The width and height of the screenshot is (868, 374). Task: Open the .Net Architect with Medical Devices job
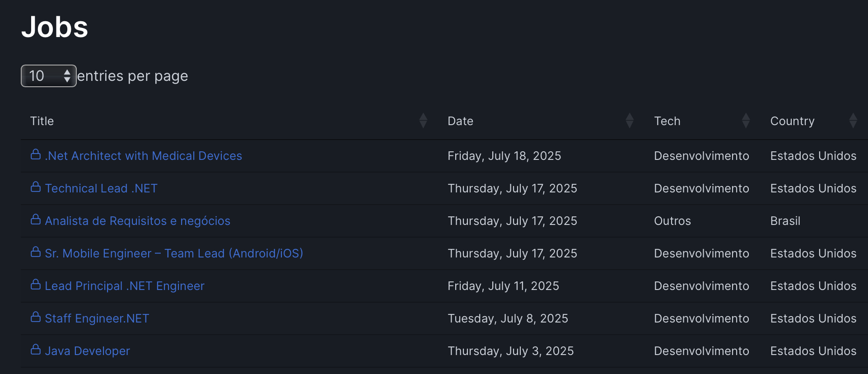pyautogui.click(x=144, y=156)
